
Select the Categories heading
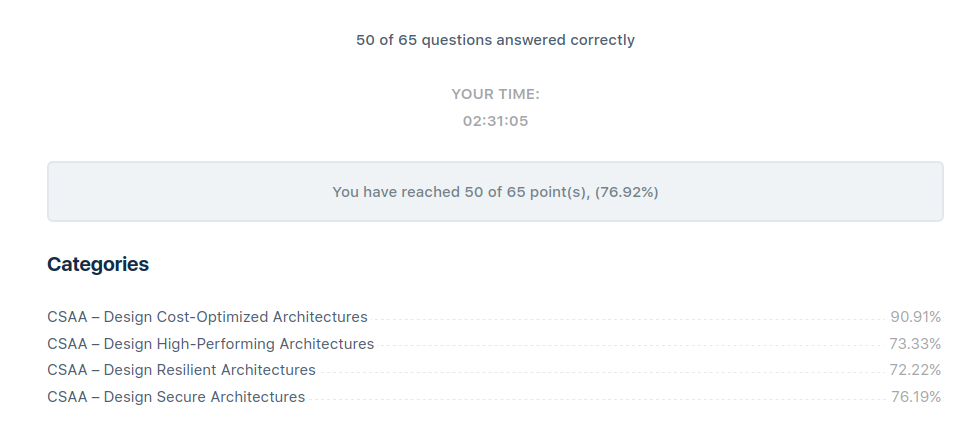98,264
